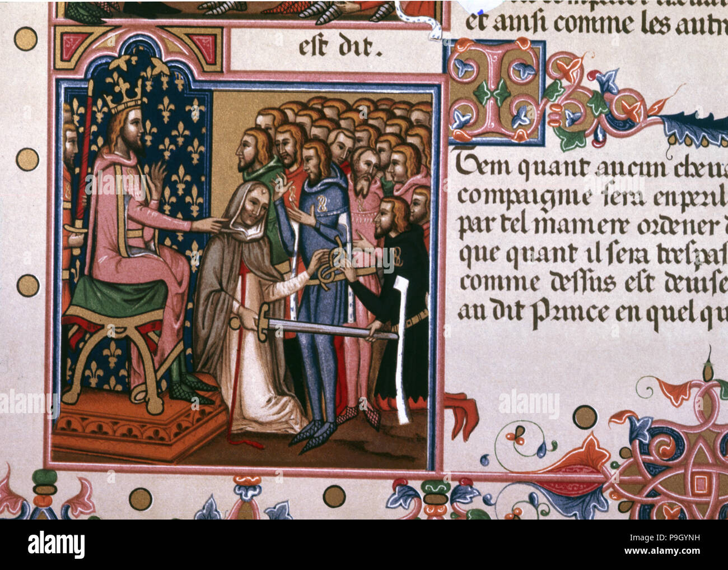Click the line starting 'Item quant aucun'
728x570 pixels.
(x=592, y=166)
